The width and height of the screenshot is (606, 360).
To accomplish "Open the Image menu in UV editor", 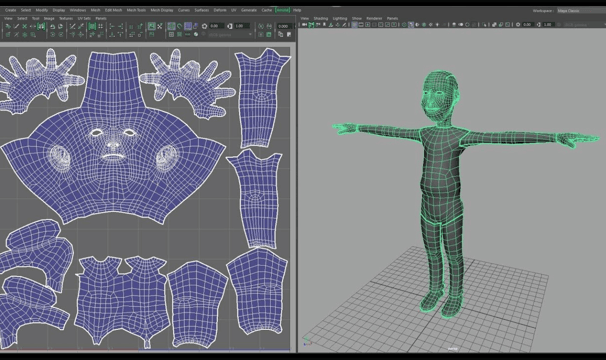I will [49, 18].
